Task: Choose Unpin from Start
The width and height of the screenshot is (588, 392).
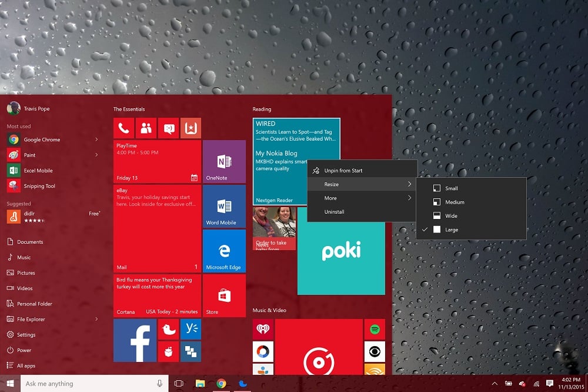Action: point(362,171)
